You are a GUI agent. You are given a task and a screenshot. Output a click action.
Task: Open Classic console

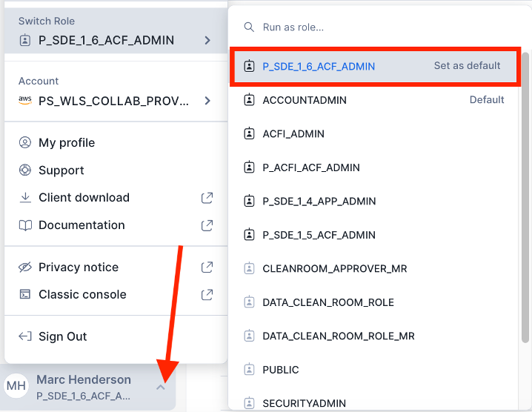pos(116,295)
